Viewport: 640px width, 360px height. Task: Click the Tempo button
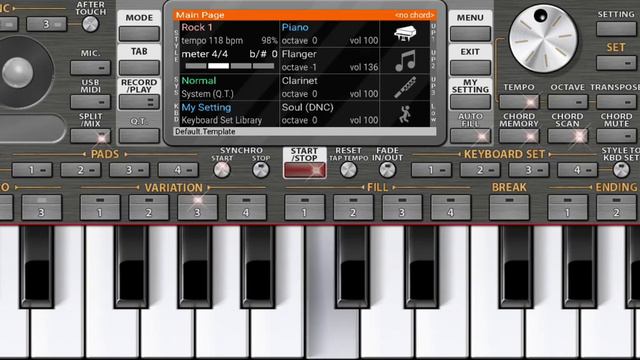(x=519, y=102)
